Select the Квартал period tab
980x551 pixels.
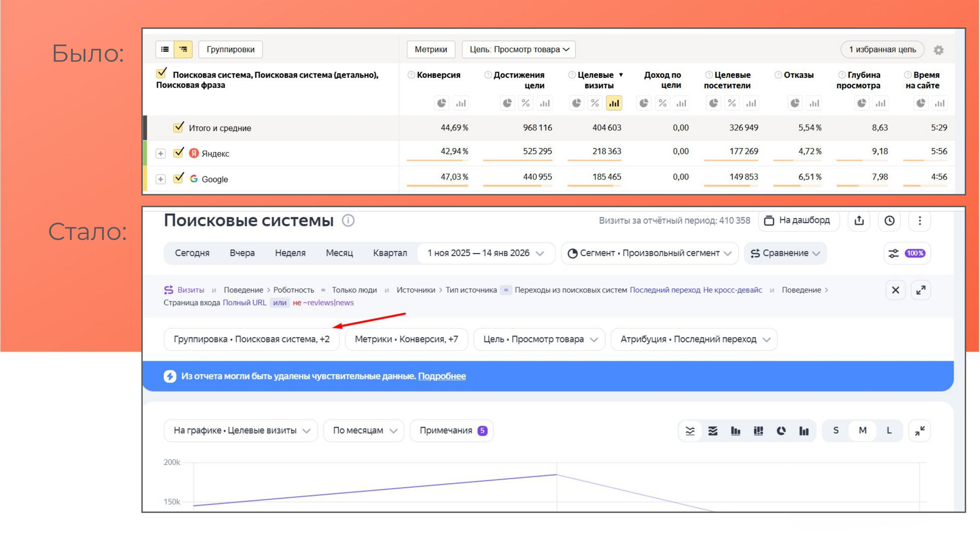coord(390,253)
